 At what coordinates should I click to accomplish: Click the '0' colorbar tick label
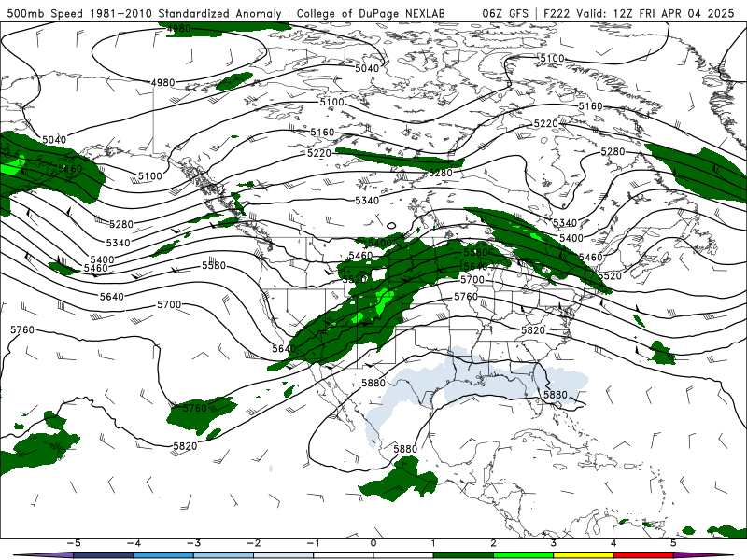point(373,543)
